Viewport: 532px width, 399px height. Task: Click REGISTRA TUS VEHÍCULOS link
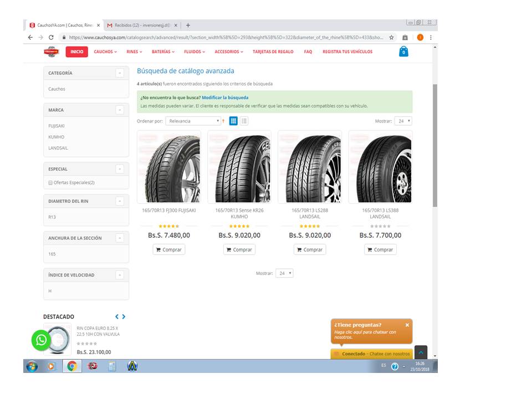click(x=347, y=52)
